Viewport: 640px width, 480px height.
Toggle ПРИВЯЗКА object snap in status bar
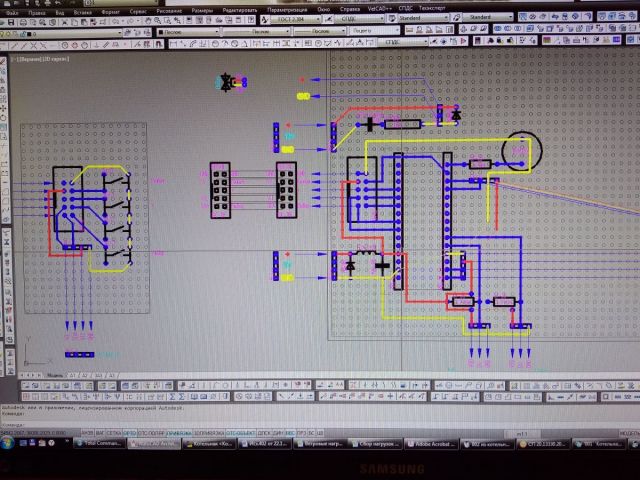179,434
